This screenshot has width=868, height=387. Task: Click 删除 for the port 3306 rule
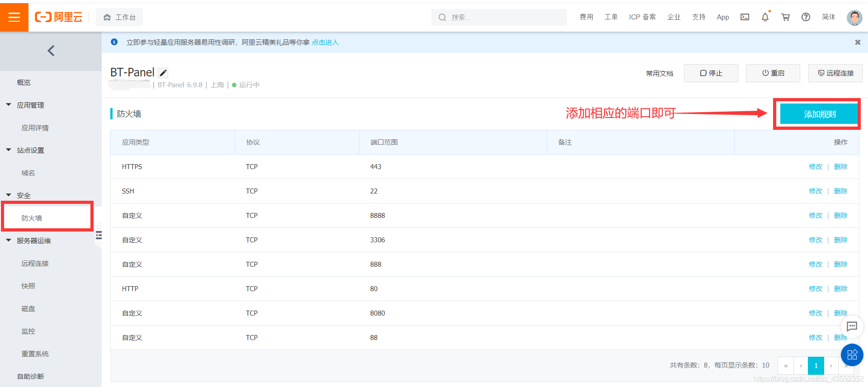(x=840, y=240)
